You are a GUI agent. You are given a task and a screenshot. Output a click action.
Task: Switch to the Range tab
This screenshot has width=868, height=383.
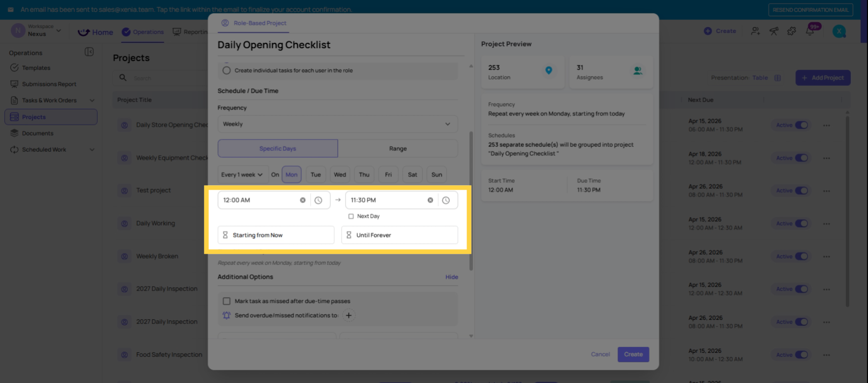coord(398,149)
